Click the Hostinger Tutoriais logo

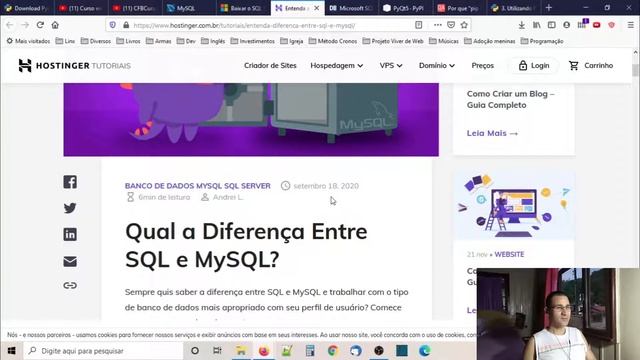pyautogui.click(x=75, y=65)
